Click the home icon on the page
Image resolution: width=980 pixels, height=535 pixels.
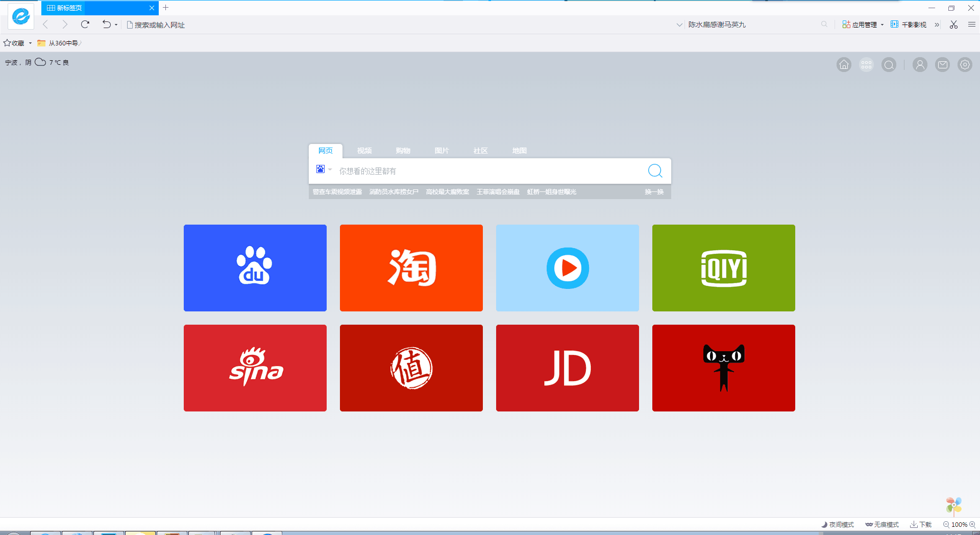tap(844, 65)
